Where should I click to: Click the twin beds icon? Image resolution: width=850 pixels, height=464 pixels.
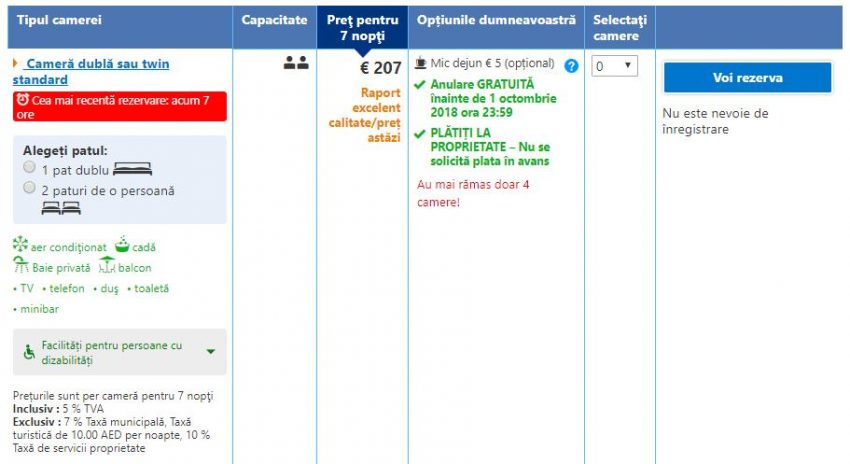click(x=61, y=208)
